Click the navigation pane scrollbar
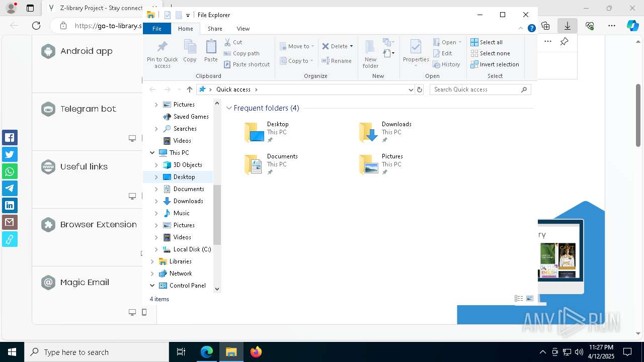 (217, 215)
